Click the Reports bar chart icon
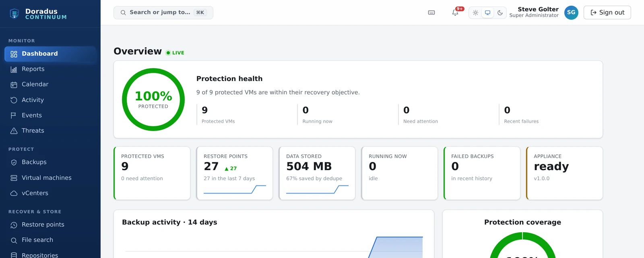 point(14,69)
